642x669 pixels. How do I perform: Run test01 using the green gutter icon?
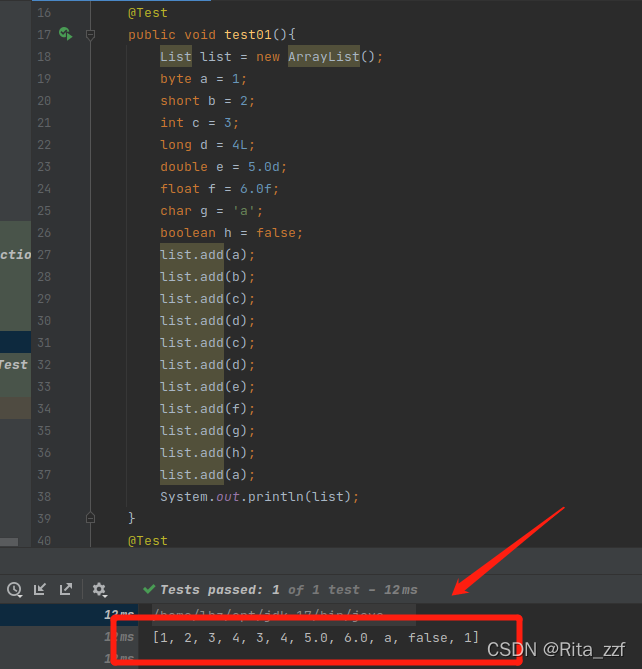[66, 34]
